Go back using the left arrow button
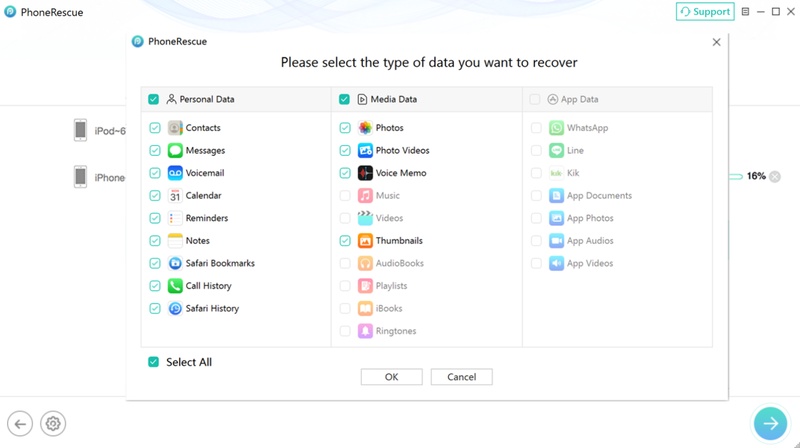The height and width of the screenshot is (448, 800). pos(20,424)
